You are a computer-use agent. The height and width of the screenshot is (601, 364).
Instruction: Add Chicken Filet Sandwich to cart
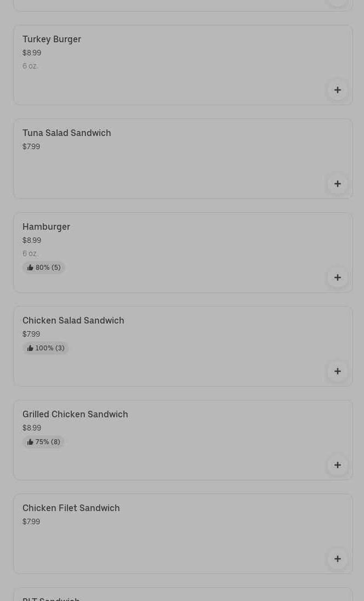point(337,559)
